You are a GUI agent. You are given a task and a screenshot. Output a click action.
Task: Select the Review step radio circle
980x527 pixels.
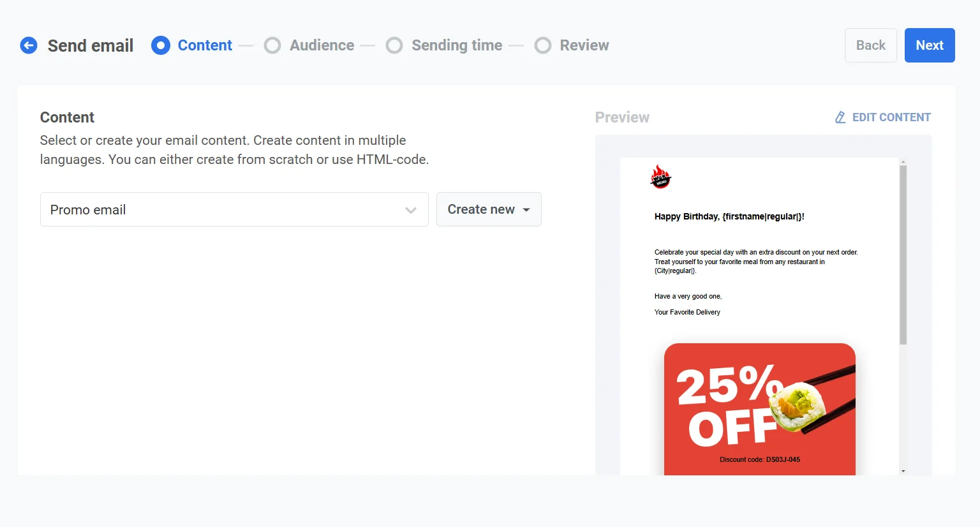tap(543, 45)
